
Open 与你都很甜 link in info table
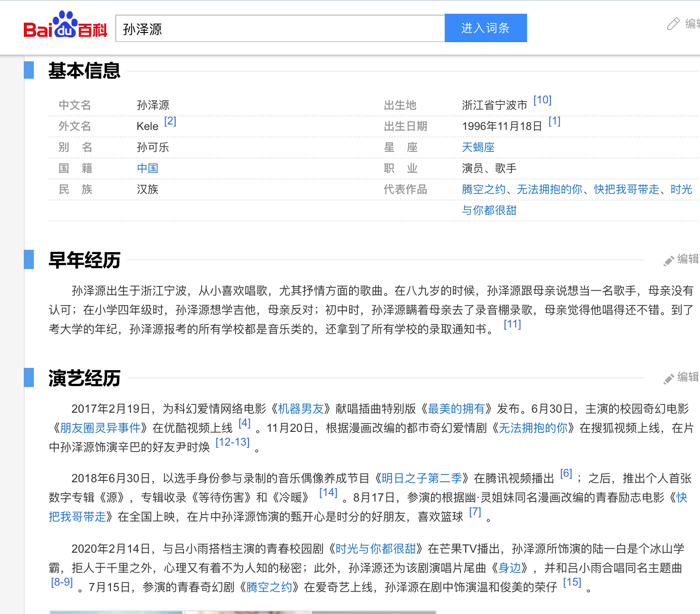coord(489,210)
